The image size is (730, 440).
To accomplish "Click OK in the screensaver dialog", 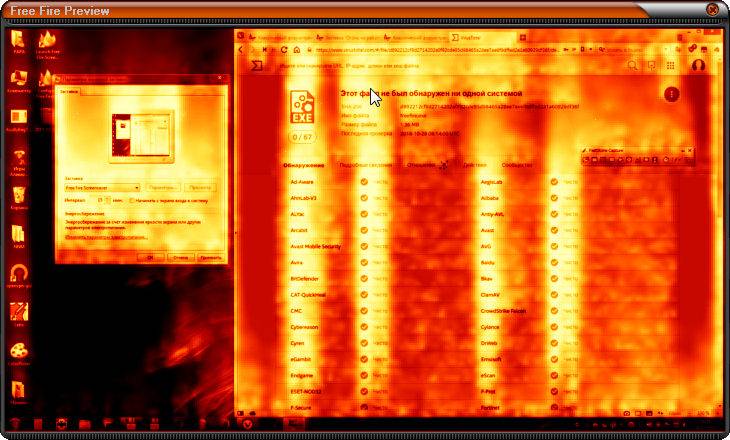I will 150,257.
